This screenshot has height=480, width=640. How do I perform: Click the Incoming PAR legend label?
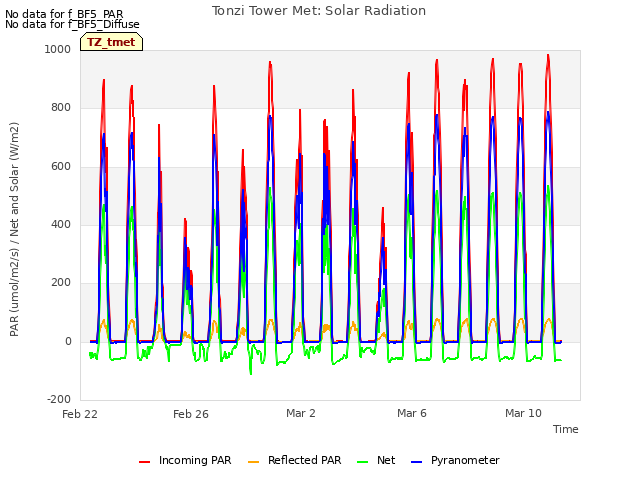pyautogui.click(x=195, y=460)
